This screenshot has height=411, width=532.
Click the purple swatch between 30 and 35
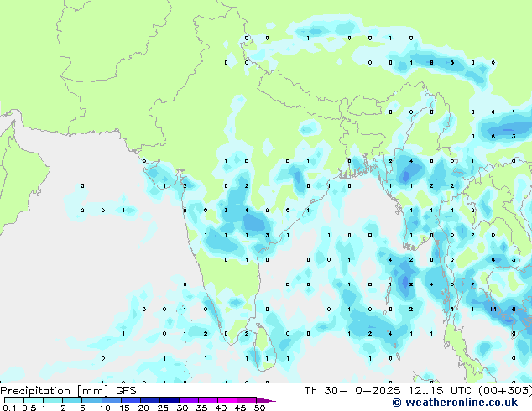click(x=189, y=400)
